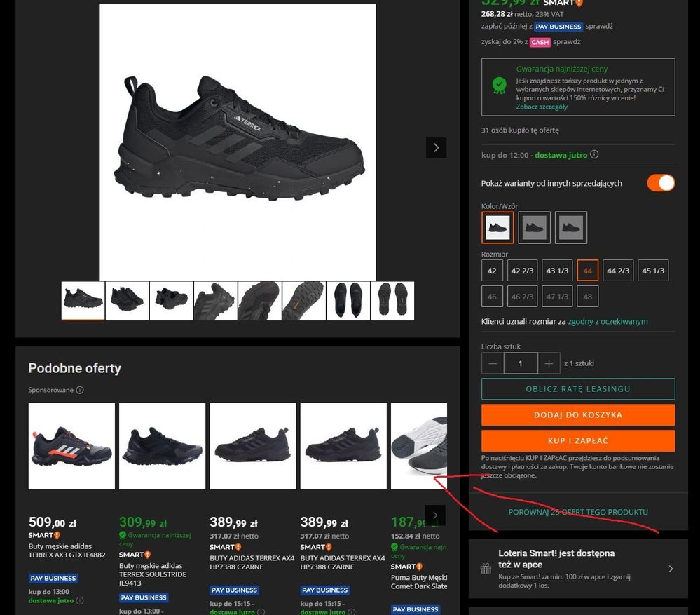Open TERREX AX3 GTX IF4882 offer image

71,446
